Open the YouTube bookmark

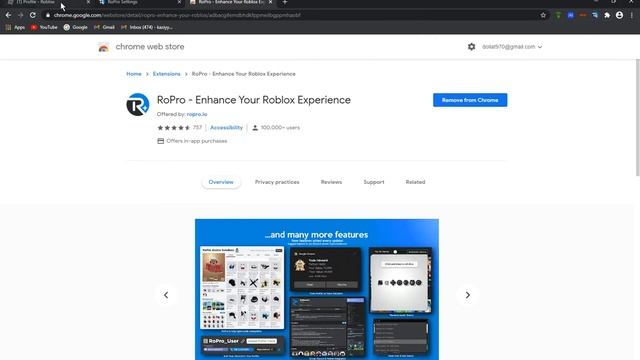(44, 27)
